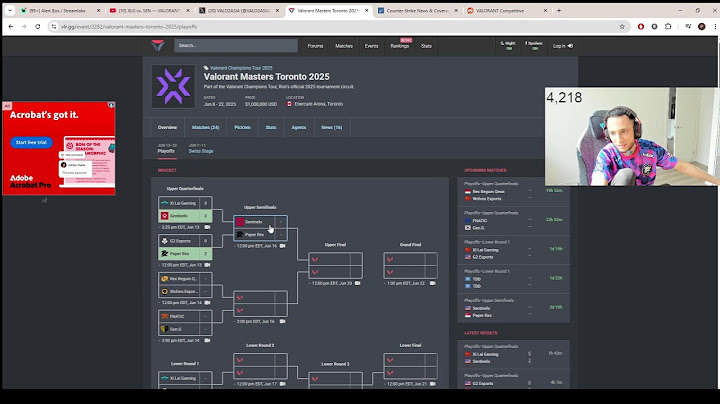This screenshot has width=720, height=404.
Task: Open the Valorant Champions Tour 2025 link
Action: click(x=241, y=68)
